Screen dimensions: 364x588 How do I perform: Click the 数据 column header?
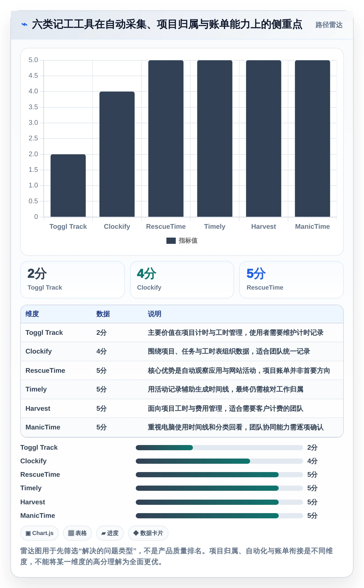pyautogui.click(x=103, y=314)
